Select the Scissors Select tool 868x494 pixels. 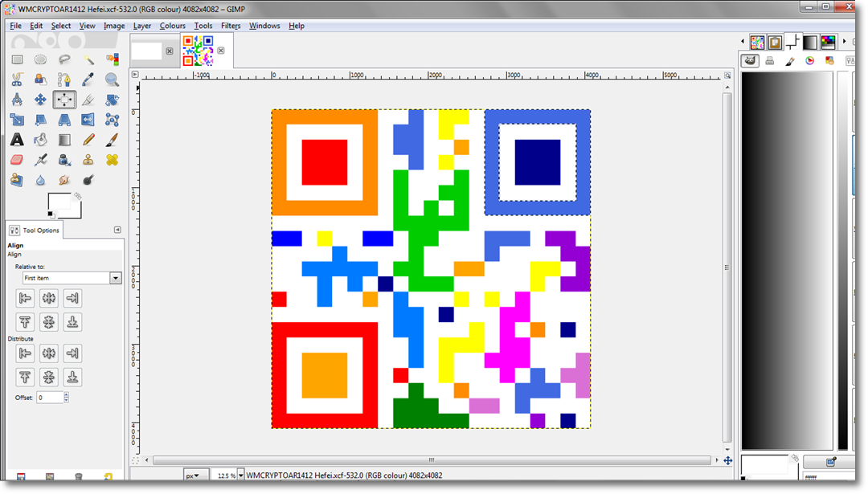(17, 80)
